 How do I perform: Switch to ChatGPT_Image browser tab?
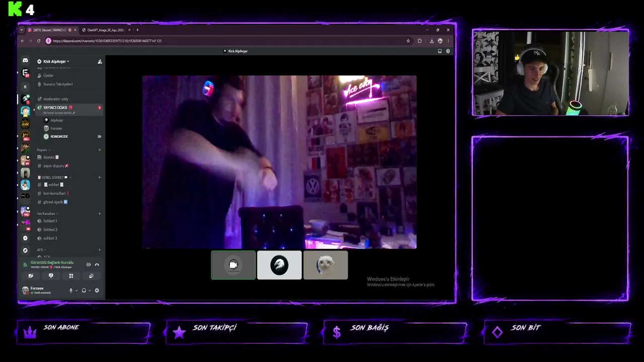click(x=106, y=30)
